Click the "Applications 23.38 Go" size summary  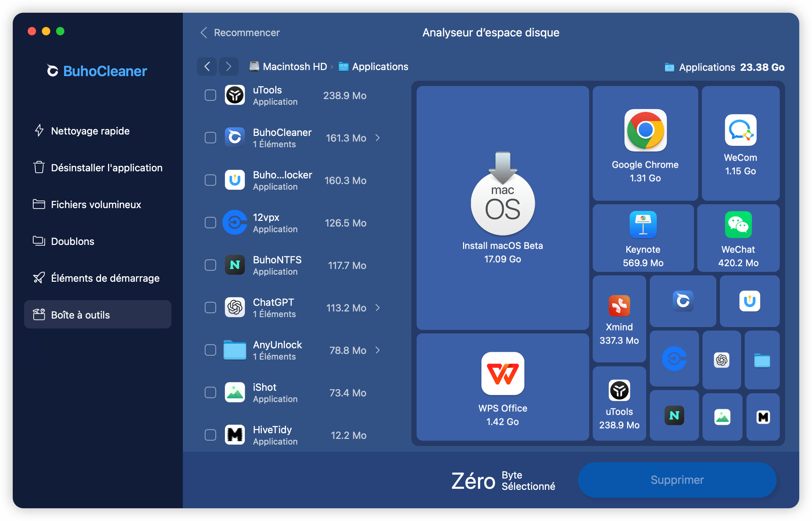pos(724,67)
